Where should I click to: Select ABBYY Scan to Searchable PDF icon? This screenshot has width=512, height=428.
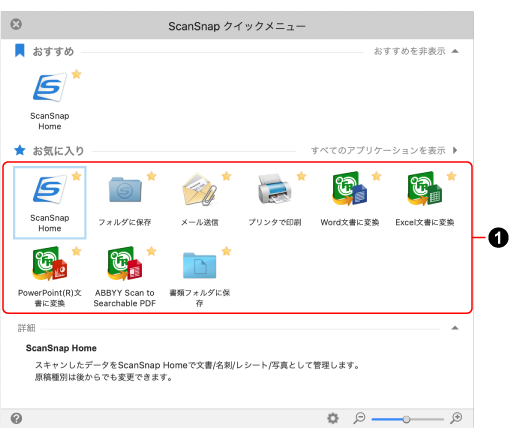125,263
